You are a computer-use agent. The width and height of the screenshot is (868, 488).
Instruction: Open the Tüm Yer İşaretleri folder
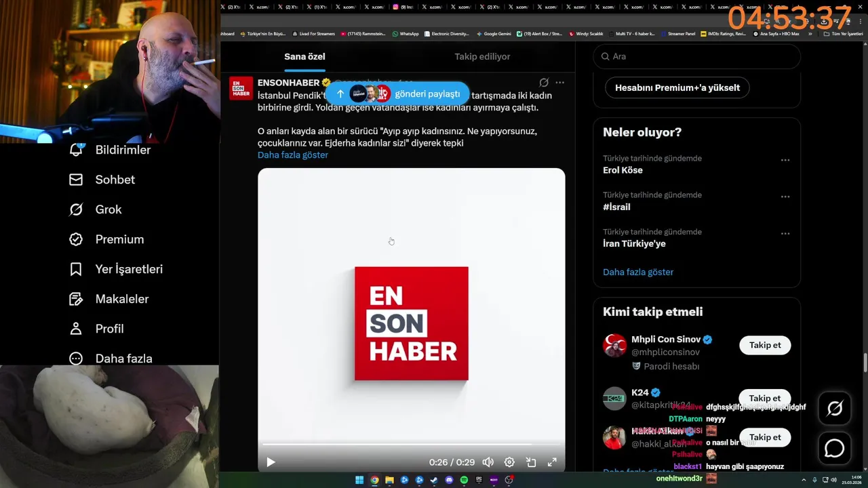[844, 33]
